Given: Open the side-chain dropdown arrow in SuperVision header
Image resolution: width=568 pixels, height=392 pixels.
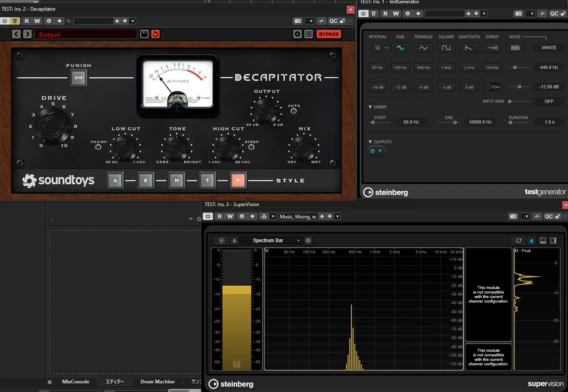Looking at the screenshot, I should pos(273,216).
